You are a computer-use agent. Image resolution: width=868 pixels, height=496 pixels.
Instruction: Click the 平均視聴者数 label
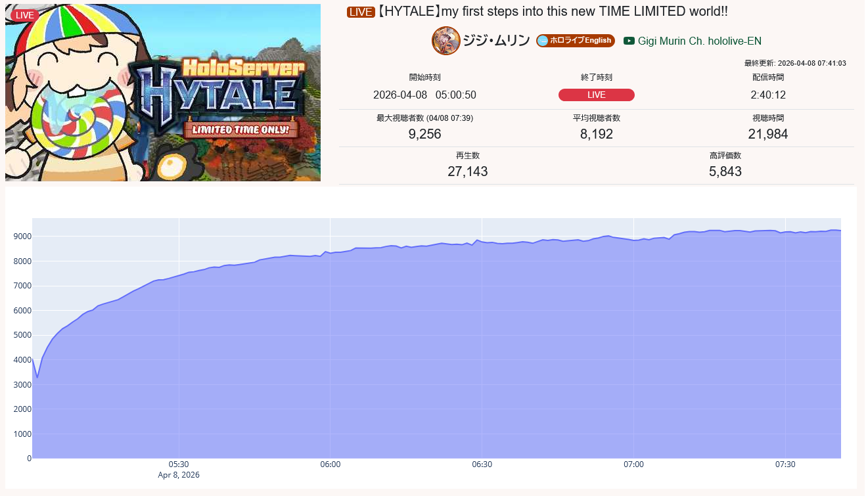point(597,118)
